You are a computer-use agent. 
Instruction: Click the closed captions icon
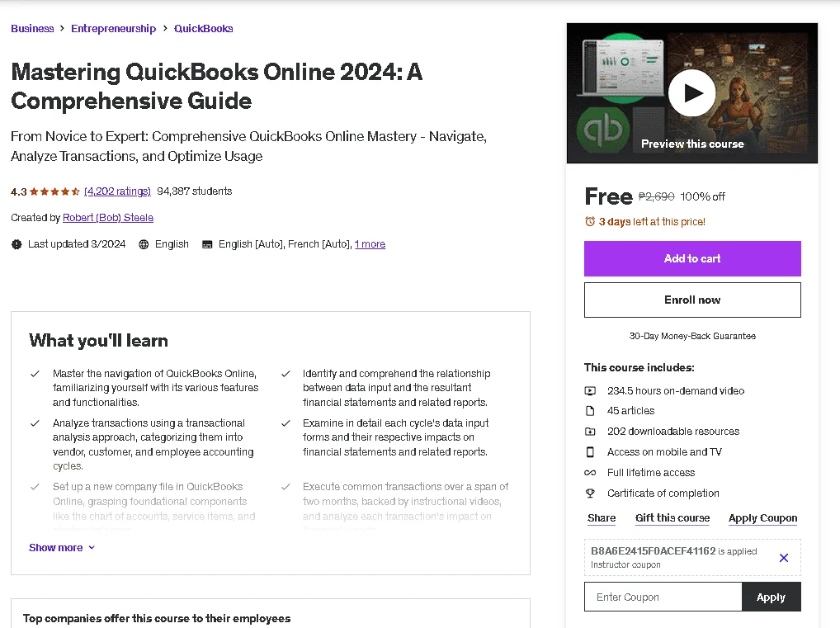click(x=207, y=244)
